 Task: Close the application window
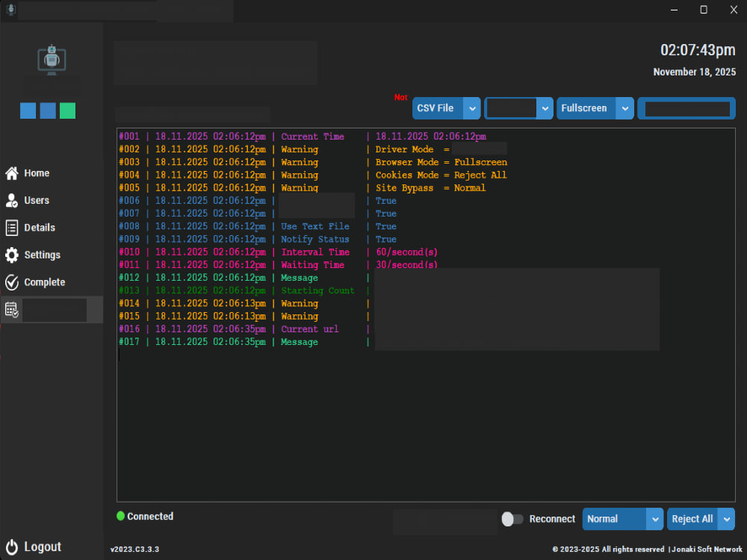(734, 10)
